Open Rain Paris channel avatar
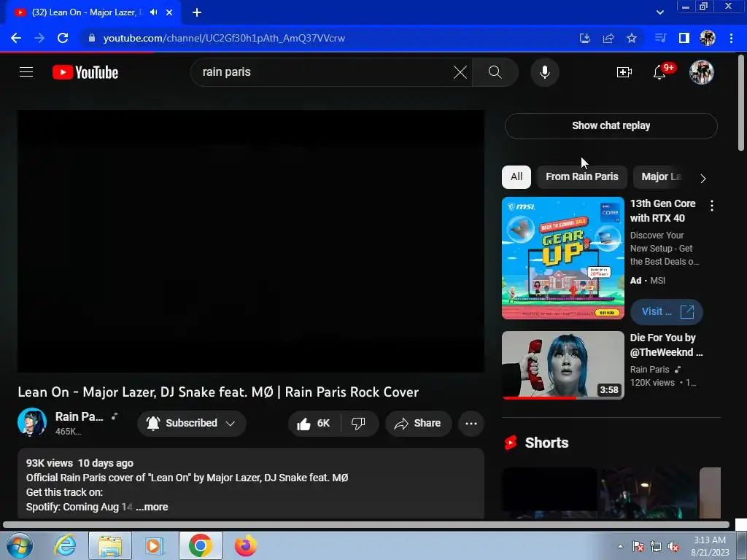This screenshot has height=560, width=747. 32,422
